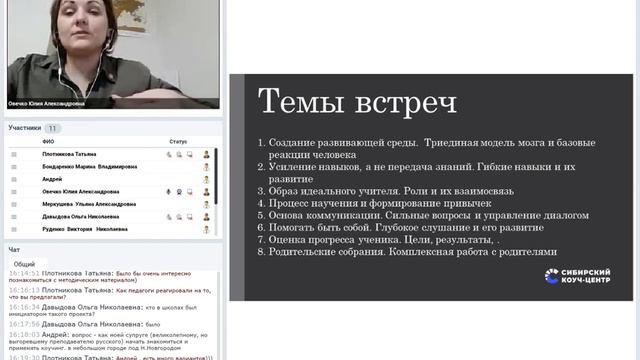The height and width of the screenshot is (360, 640).
Task: Click the Участники panel header
Action: coord(25,128)
